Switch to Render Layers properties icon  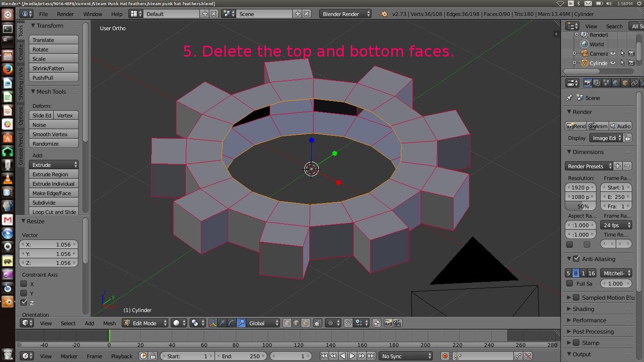(x=596, y=83)
